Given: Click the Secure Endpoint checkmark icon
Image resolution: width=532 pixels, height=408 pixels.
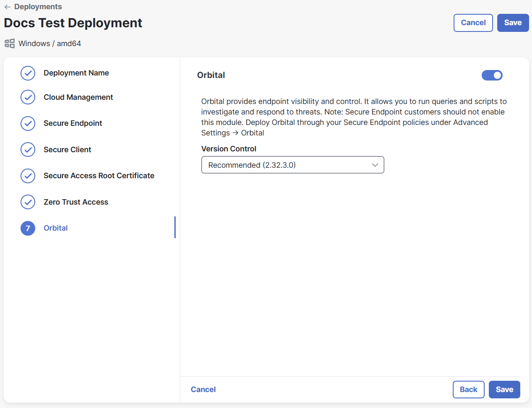Looking at the screenshot, I should (x=28, y=123).
